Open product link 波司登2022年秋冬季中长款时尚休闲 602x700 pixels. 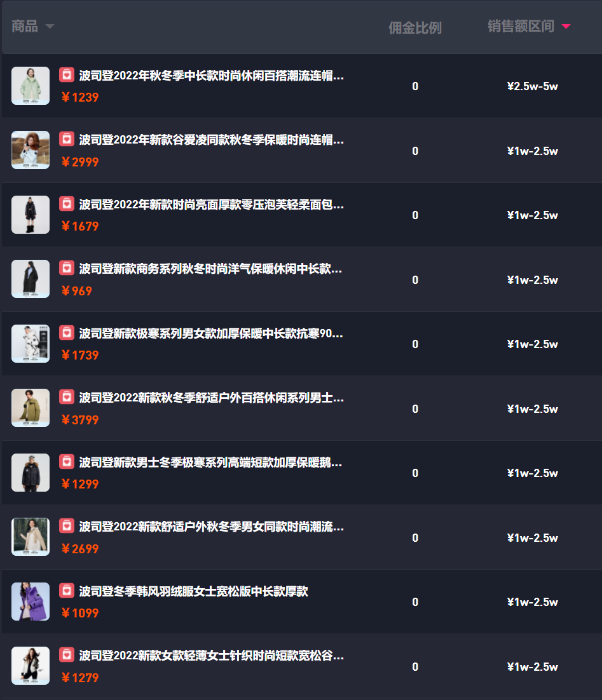[x=212, y=76]
